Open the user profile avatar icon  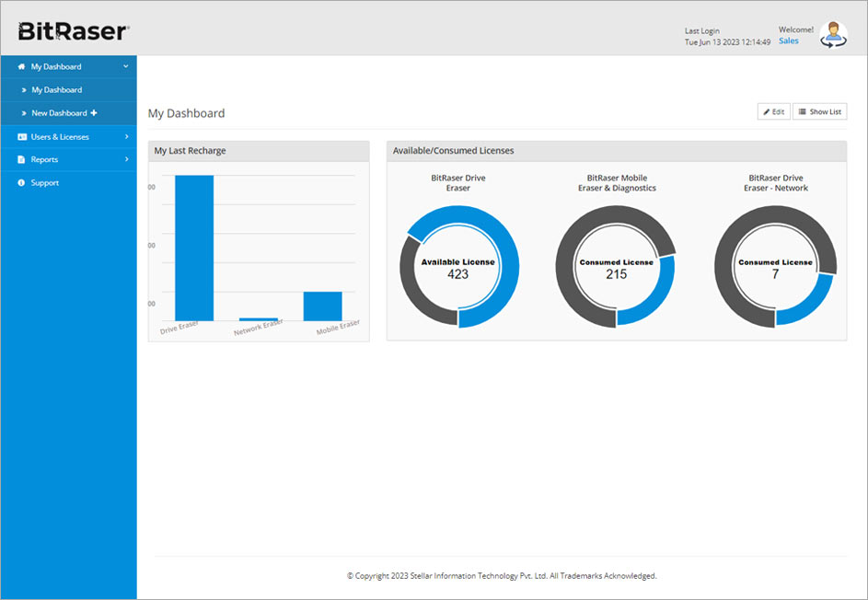pyautogui.click(x=833, y=34)
